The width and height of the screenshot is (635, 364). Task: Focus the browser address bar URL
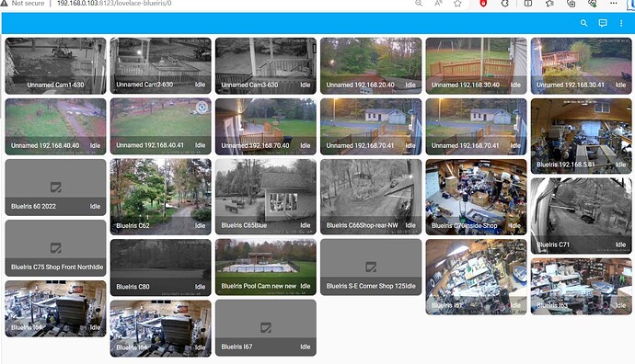pyautogui.click(x=114, y=4)
